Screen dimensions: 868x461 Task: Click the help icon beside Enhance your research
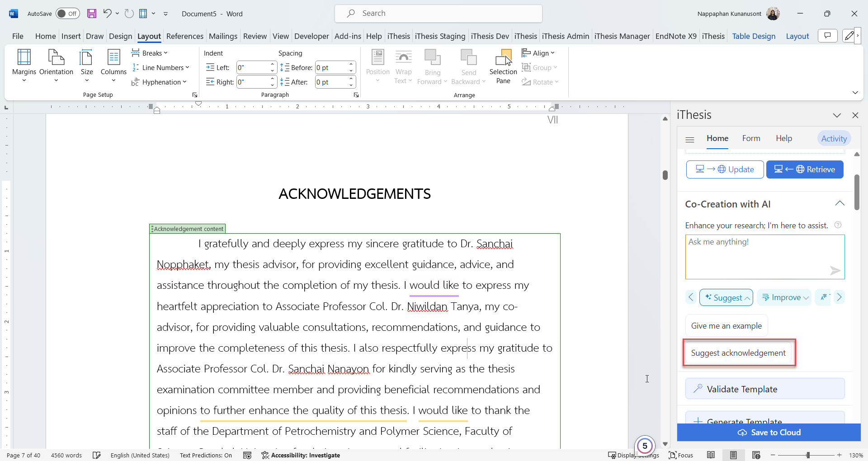click(838, 225)
